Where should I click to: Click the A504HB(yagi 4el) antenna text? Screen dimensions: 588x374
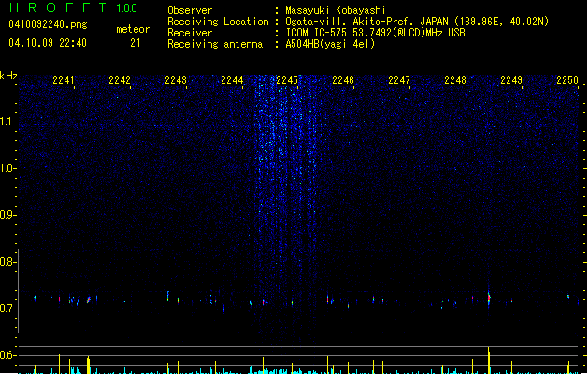coord(330,44)
